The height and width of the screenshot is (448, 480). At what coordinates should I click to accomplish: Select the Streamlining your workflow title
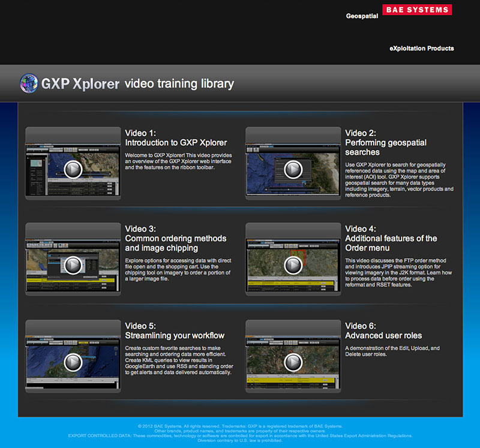coord(174,335)
